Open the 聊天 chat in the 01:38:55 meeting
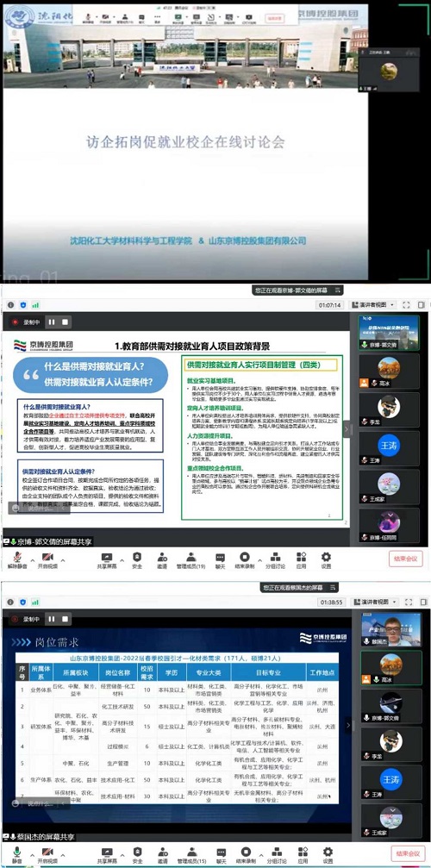The width and height of the screenshot is (431, 868). point(220,855)
